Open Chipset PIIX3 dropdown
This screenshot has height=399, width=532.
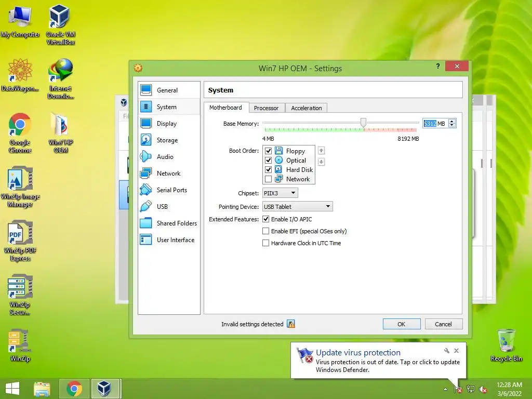point(280,193)
